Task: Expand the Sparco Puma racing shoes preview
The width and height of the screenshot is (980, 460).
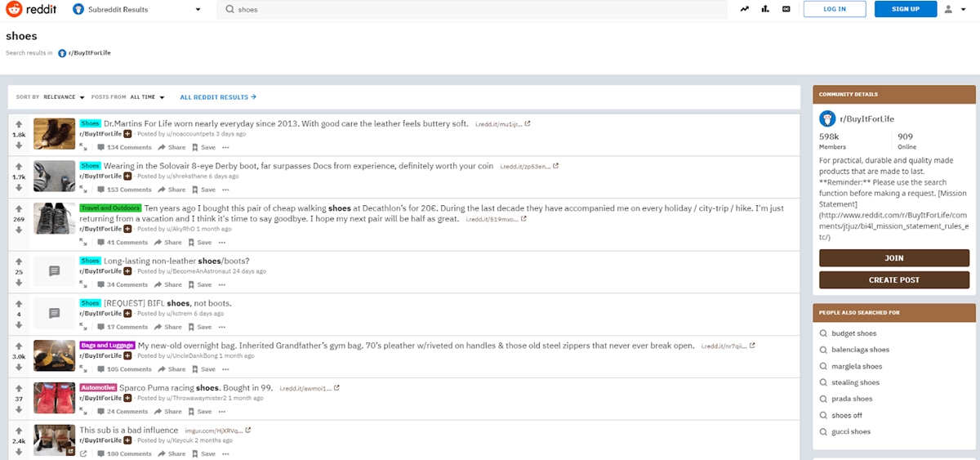Action: [83, 412]
